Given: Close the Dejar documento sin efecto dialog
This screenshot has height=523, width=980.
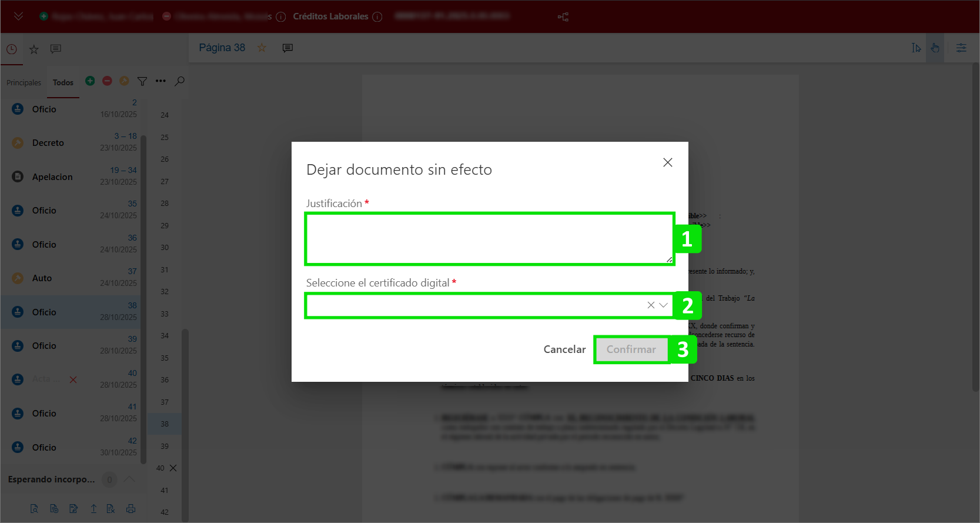Looking at the screenshot, I should [668, 162].
